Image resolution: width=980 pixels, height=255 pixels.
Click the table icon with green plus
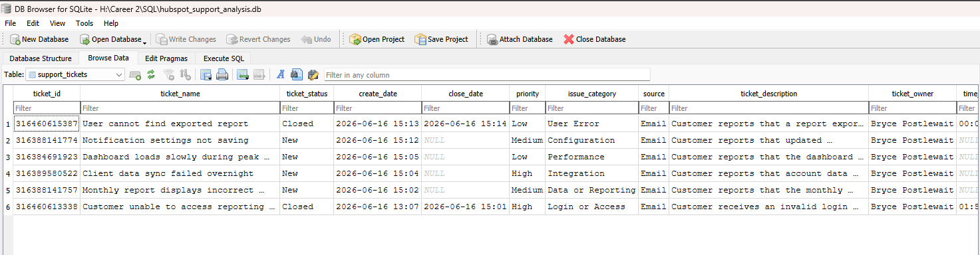point(135,74)
